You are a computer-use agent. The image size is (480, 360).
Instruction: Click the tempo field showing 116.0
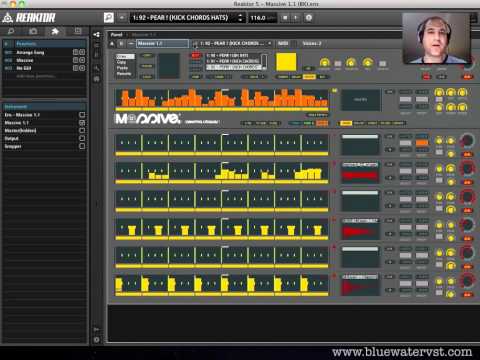263,18
